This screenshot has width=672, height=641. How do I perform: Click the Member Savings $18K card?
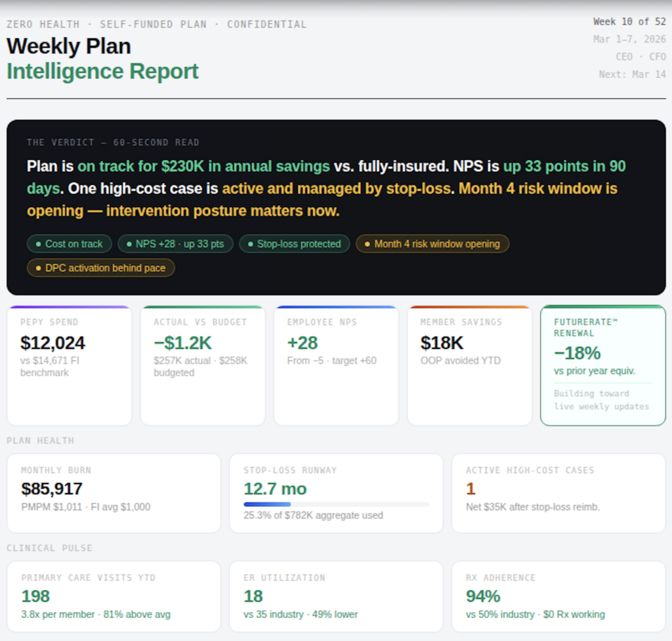pyautogui.click(x=469, y=365)
